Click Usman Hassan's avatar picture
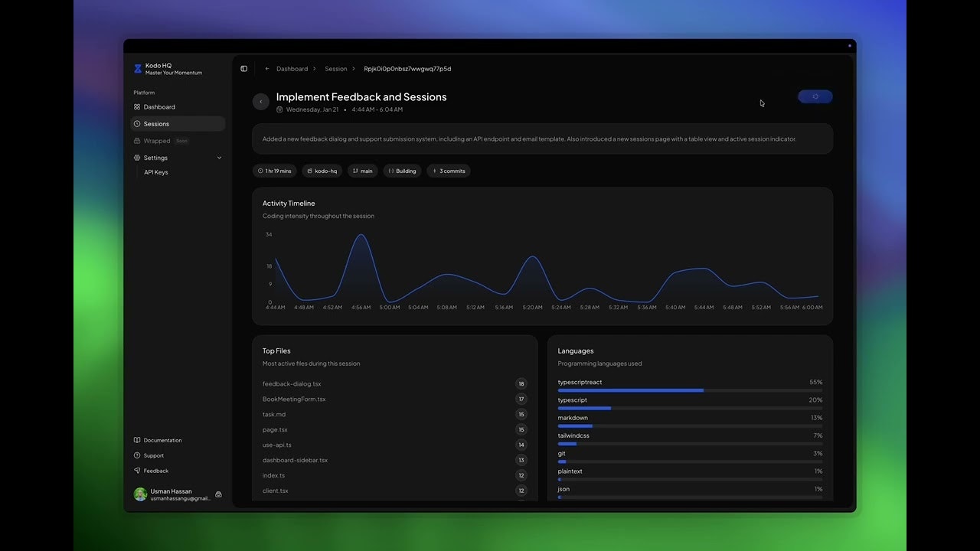Viewport: 980px width, 551px height. point(140,494)
